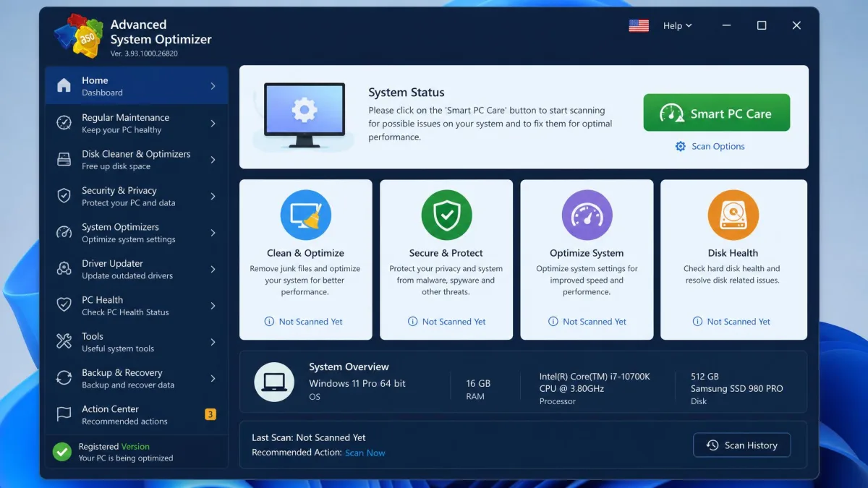
Task: Click the green Version link in sidebar
Action: tap(135, 447)
